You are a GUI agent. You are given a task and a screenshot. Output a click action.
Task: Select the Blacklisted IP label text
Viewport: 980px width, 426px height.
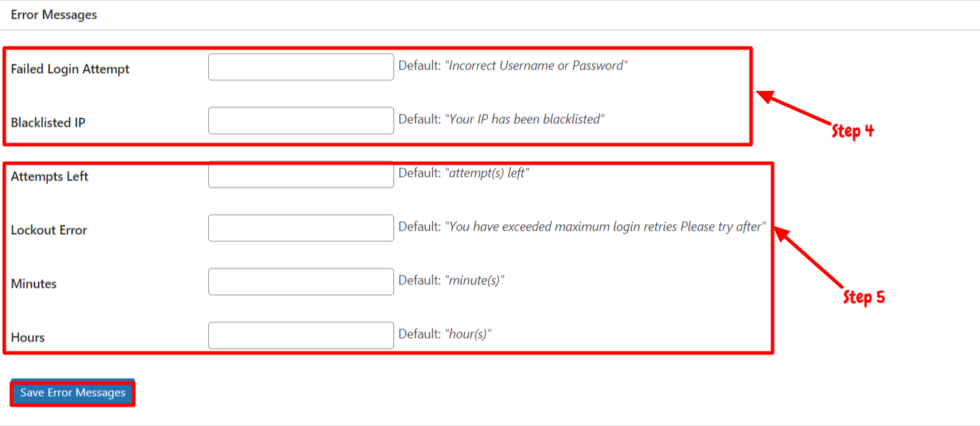[48, 122]
